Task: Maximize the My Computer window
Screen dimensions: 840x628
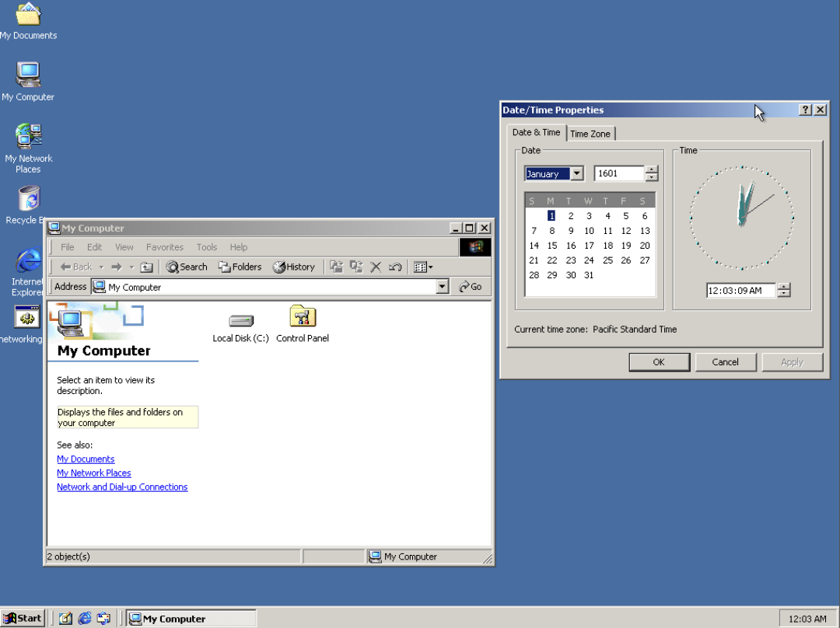Action: (x=469, y=228)
